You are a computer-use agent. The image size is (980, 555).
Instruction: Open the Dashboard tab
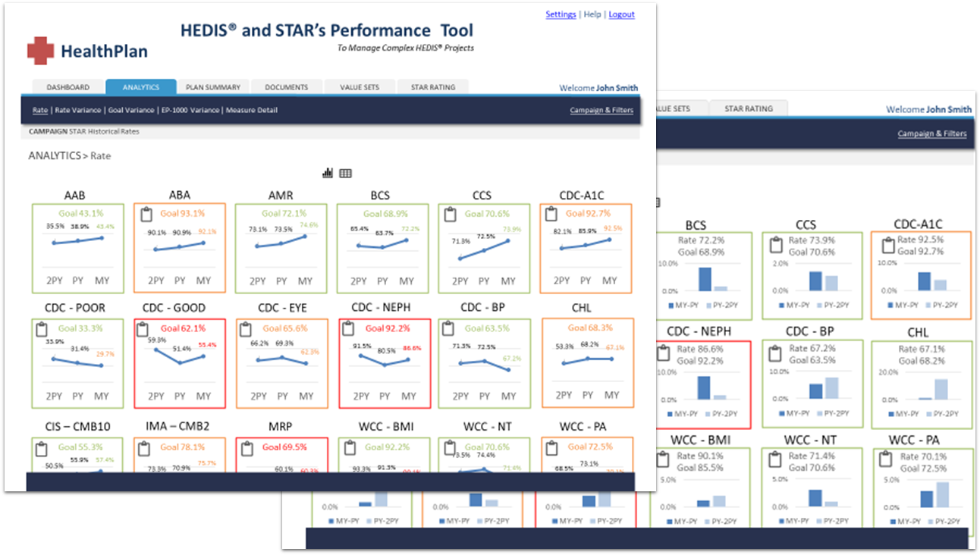(68, 87)
